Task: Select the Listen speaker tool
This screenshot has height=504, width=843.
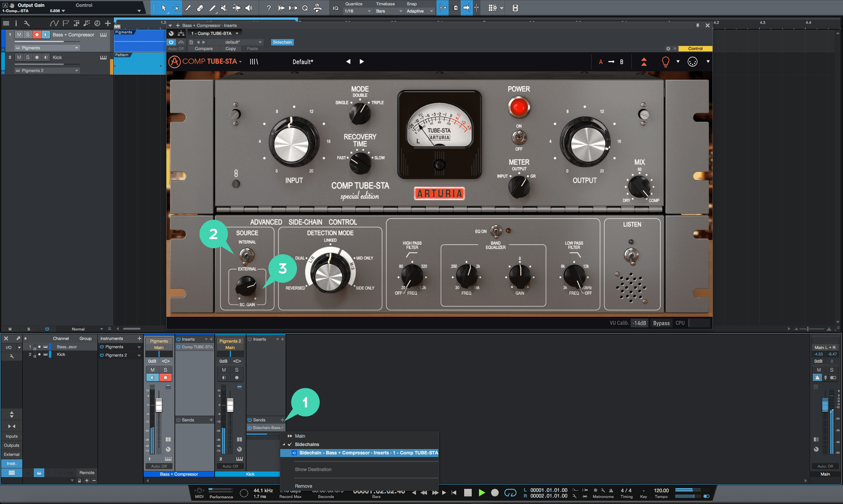Action: (x=249, y=7)
